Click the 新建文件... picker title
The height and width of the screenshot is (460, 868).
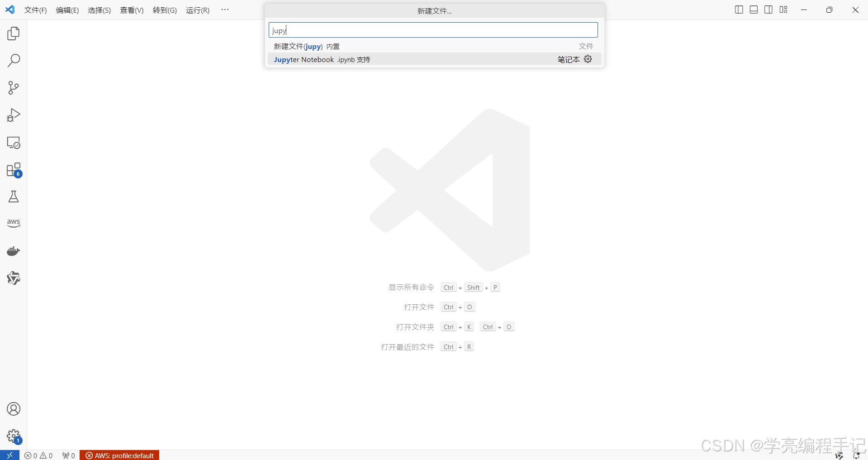tap(434, 11)
